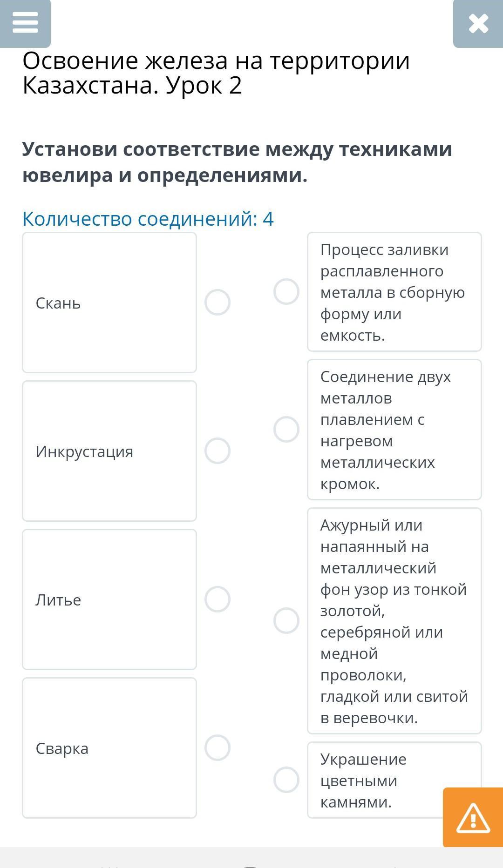Click the Сварка term card
Image resolution: width=503 pixels, height=868 pixels.
109,748
